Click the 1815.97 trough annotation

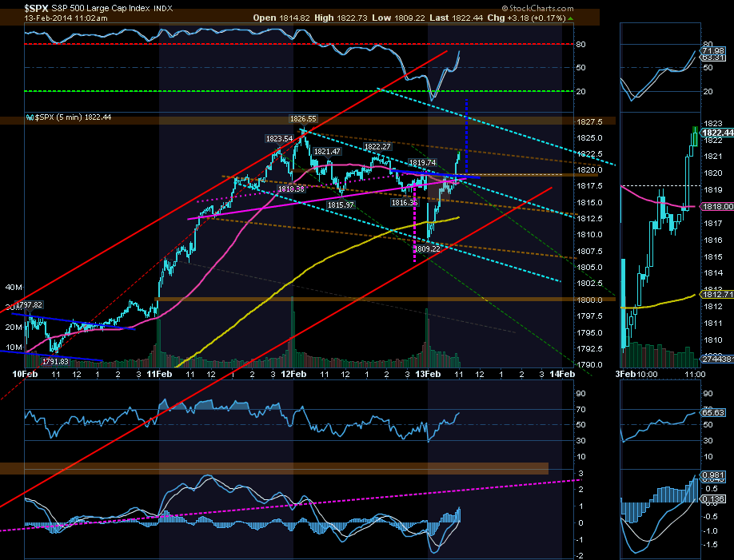click(x=341, y=205)
